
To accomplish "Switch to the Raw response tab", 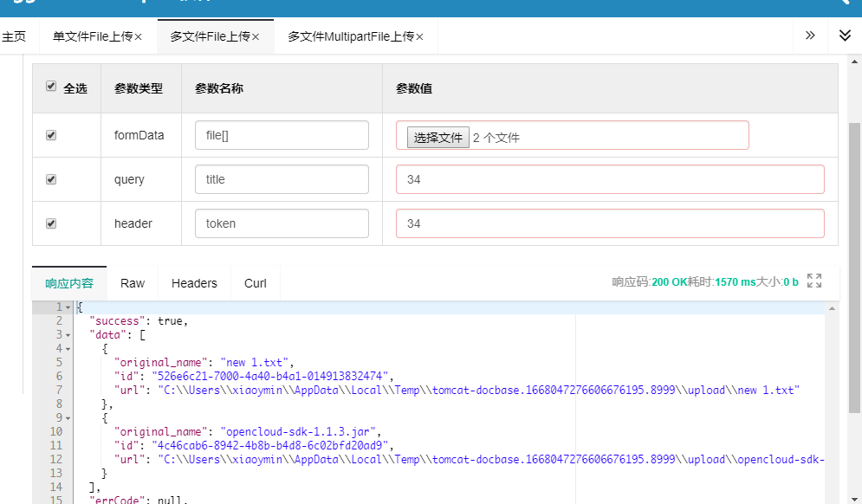I will click(x=133, y=283).
